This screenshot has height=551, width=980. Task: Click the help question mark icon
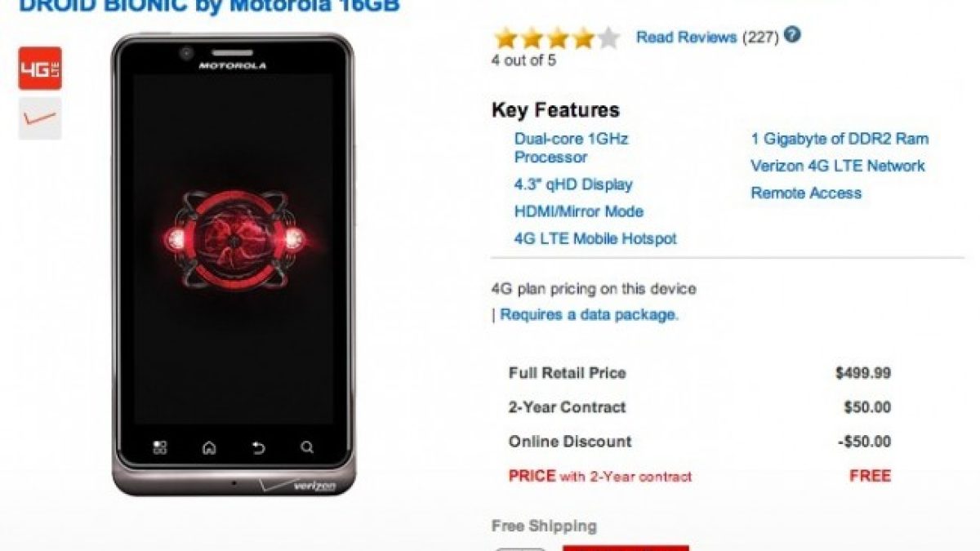(x=792, y=35)
